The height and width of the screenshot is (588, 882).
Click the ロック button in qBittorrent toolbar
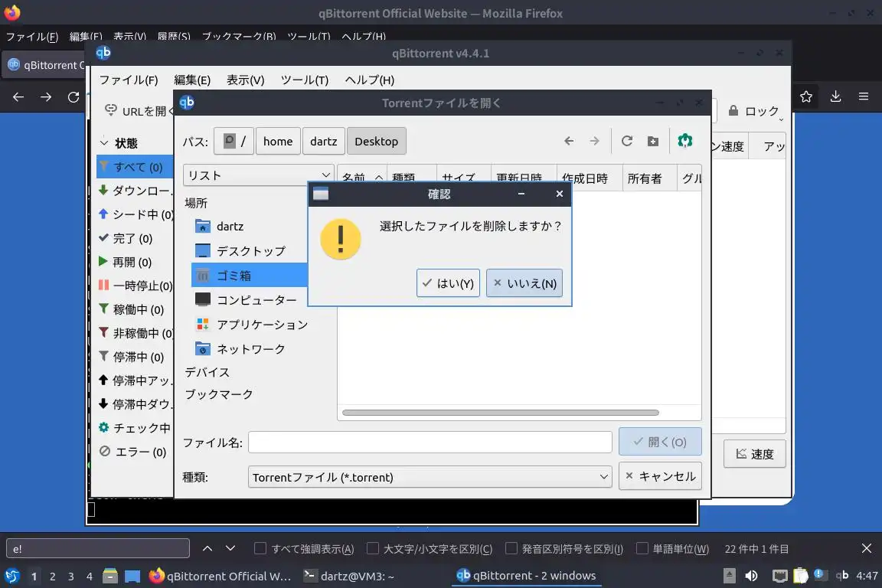click(753, 111)
